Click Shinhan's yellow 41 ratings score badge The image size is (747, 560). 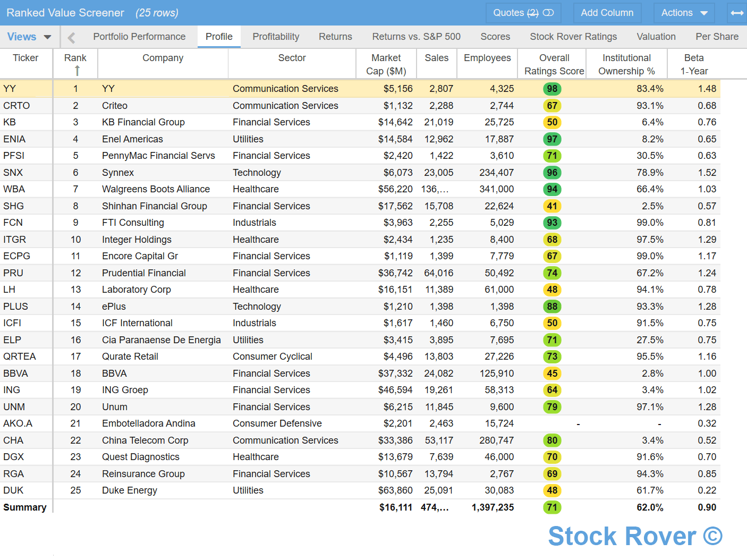tap(552, 206)
